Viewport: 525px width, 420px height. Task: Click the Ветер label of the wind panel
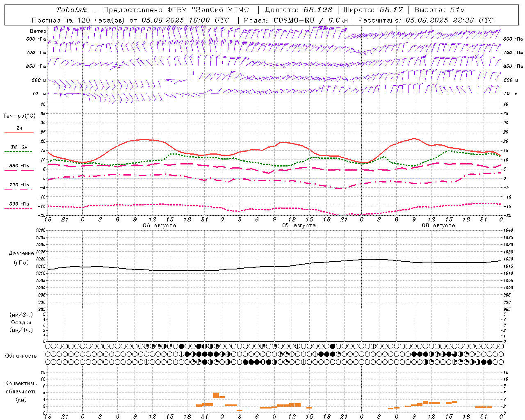point(38,31)
